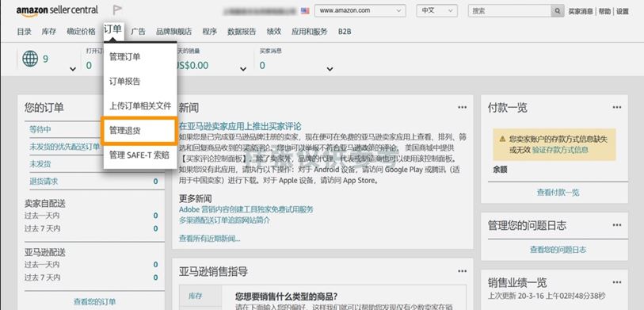Viewport: 644px width, 310px height.
Task: Click the globe marketplaces icon
Action: 30,59
